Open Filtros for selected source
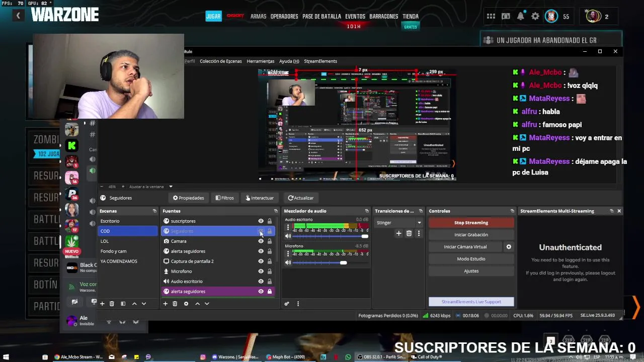This screenshot has width=644, height=362. (224, 198)
